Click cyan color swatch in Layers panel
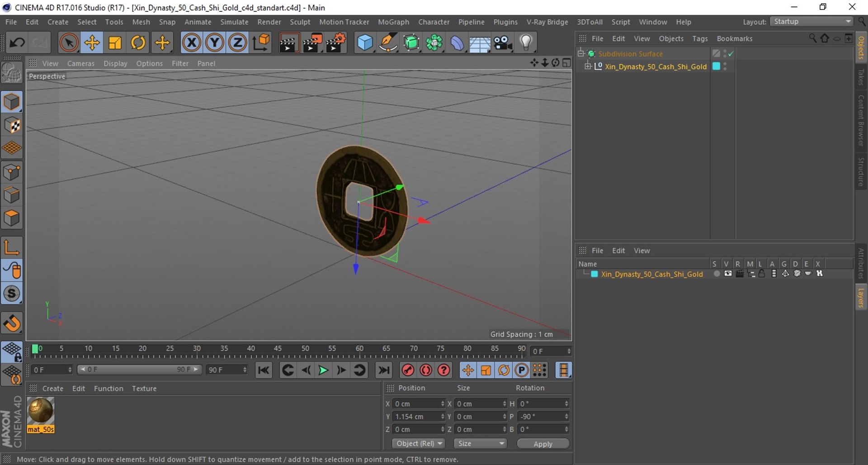This screenshot has width=868, height=465. tap(594, 274)
